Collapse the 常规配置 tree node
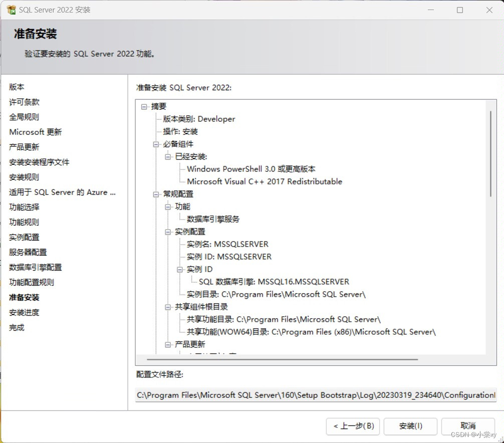This screenshot has width=504, height=443. (x=156, y=194)
